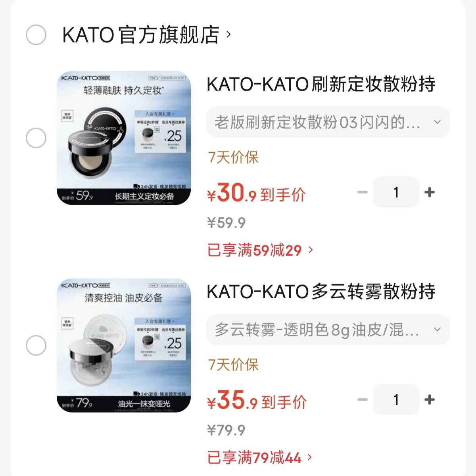
Task: Increase quantity of 多云转雾散粉
Action: pos(430,399)
